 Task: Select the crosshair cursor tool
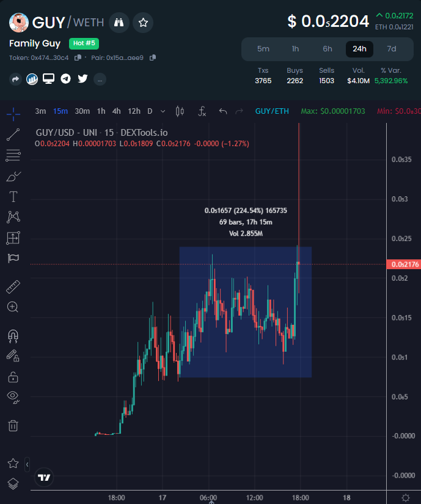pos(13,114)
